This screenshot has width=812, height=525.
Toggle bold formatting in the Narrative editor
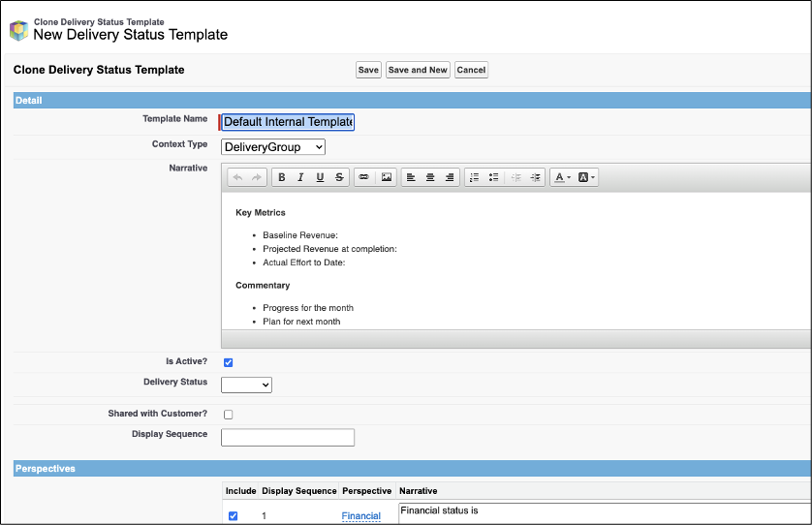[282, 177]
